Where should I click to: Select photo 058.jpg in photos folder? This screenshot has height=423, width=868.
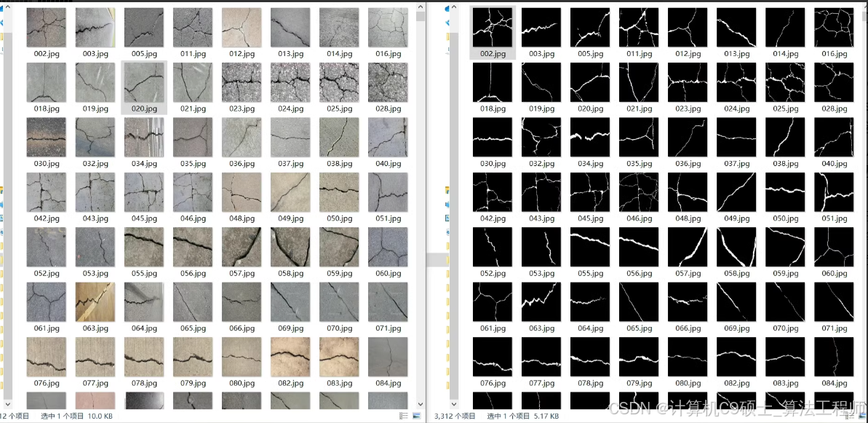[x=290, y=247]
